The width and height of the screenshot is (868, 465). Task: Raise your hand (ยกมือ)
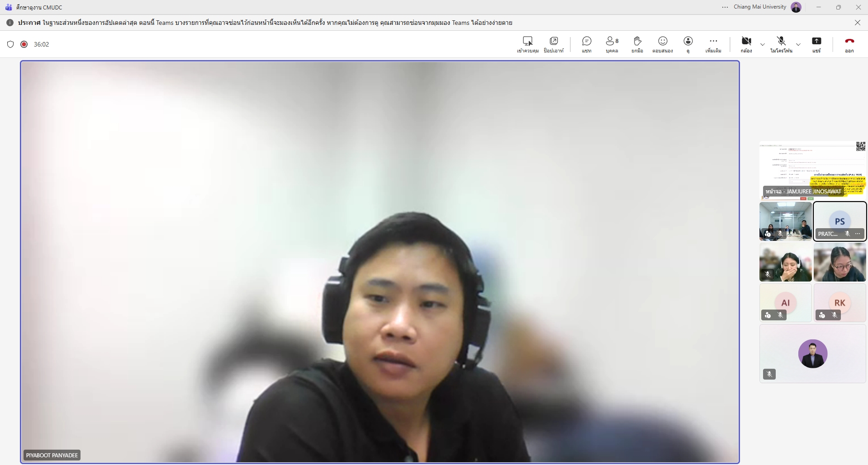pyautogui.click(x=637, y=44)
